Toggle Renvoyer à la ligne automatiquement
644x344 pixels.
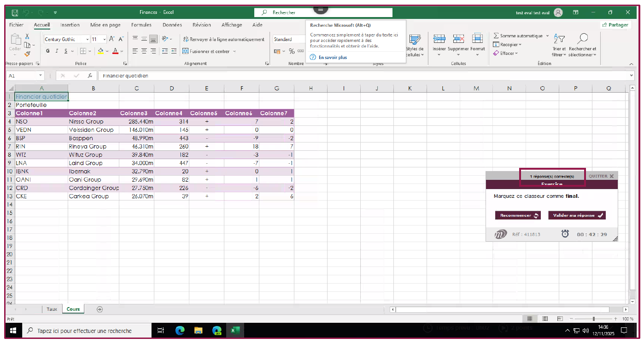point(224,39)
